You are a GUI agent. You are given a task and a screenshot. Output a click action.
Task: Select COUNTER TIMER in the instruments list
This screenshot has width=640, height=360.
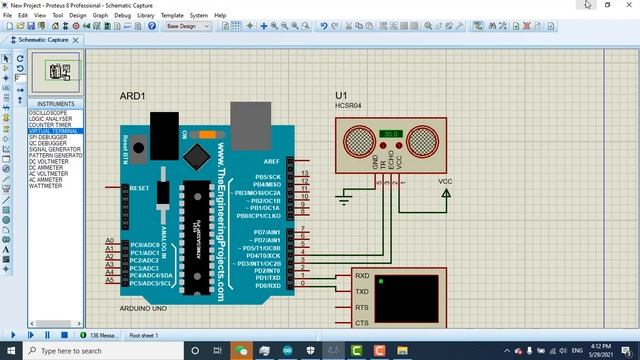pos(50,125)
